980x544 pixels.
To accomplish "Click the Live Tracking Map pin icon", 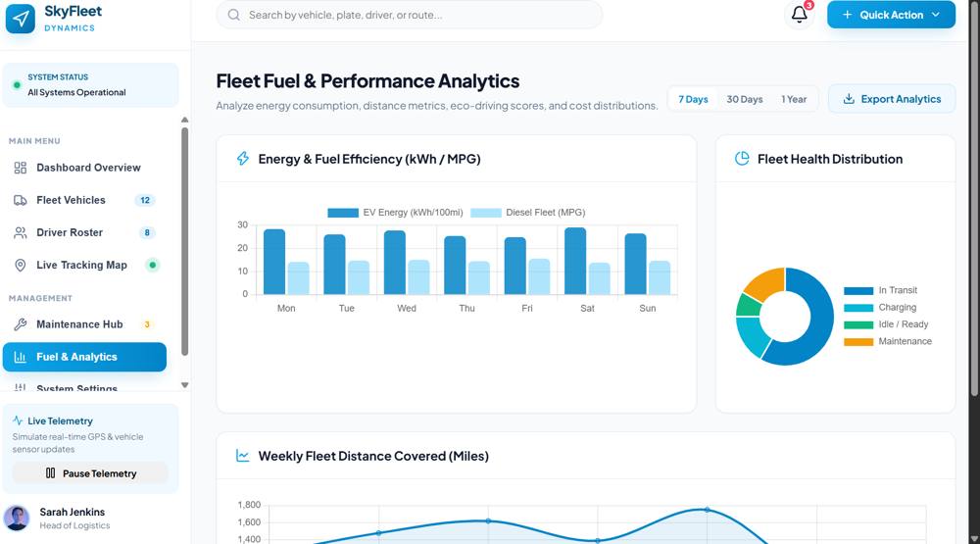I will (x=21, y=265).
